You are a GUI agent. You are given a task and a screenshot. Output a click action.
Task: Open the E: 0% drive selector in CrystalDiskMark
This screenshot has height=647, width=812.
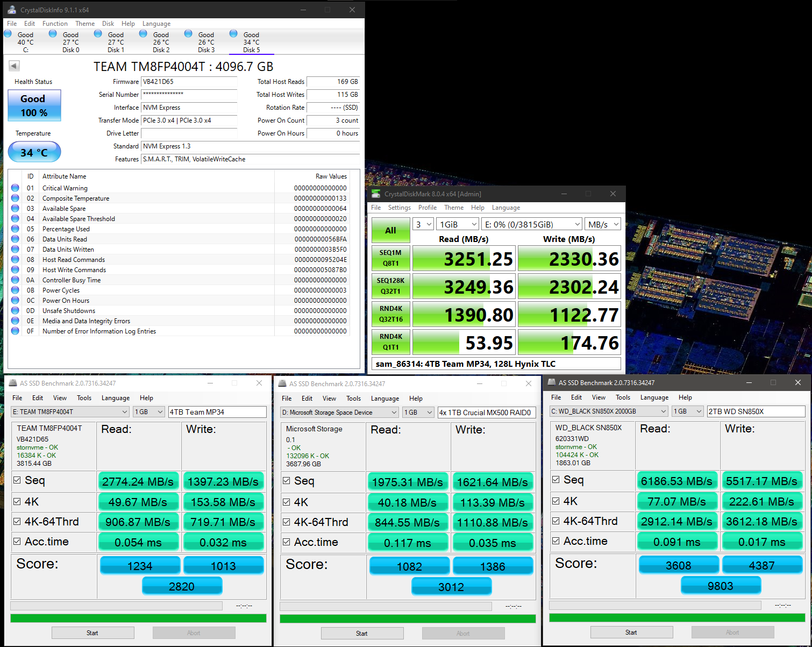click(x=531, y=224)
